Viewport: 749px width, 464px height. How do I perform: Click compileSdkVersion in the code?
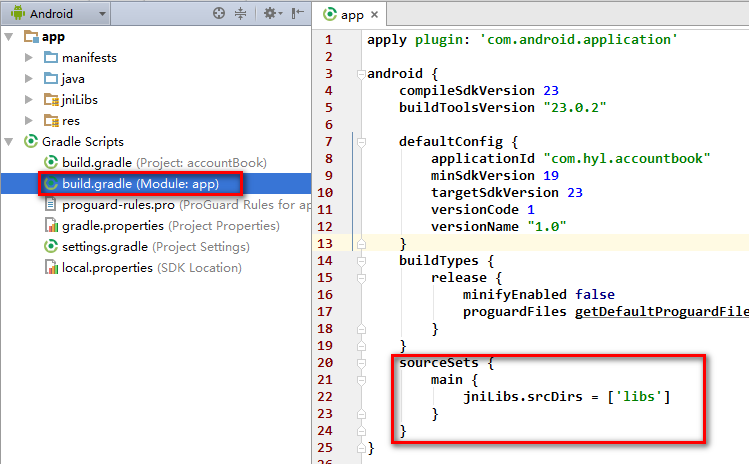467,91
